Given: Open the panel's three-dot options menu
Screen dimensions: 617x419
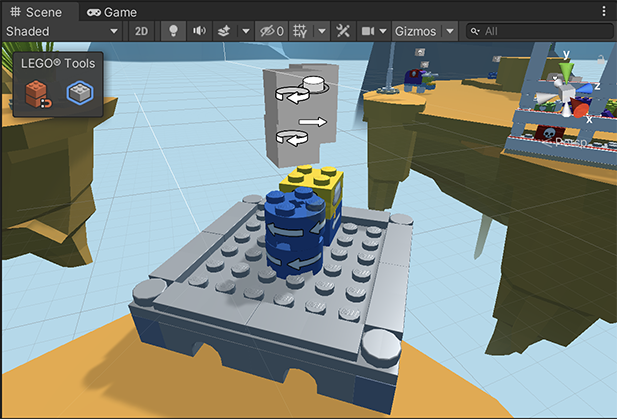Looking at the screenshot, I should click(x=604, y=12).
